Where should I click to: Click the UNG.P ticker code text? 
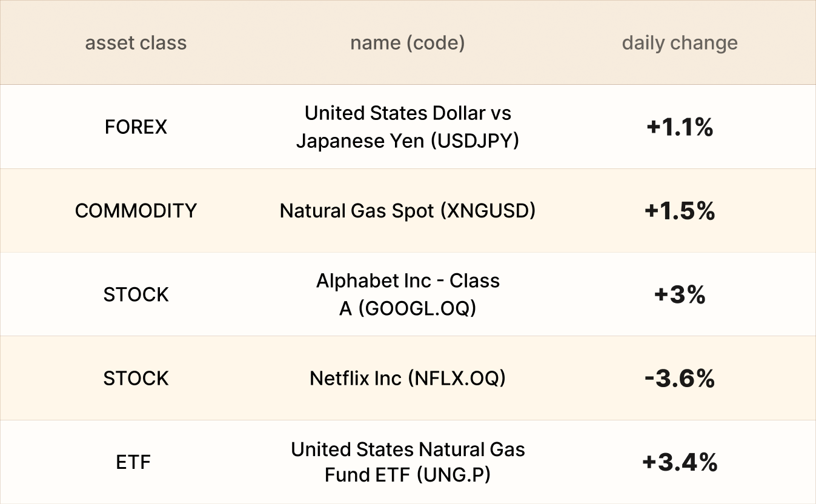click(453, 476)
